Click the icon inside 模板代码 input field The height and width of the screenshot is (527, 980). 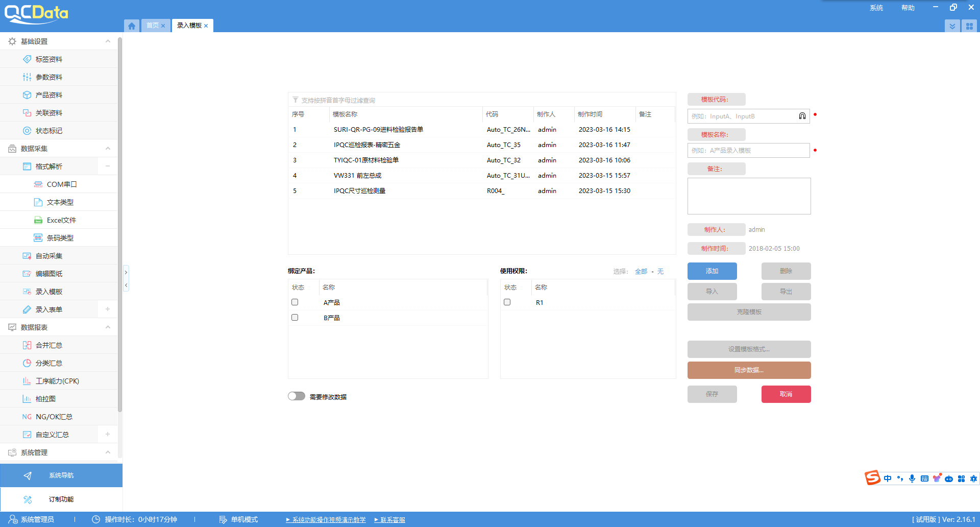point(802,116)
